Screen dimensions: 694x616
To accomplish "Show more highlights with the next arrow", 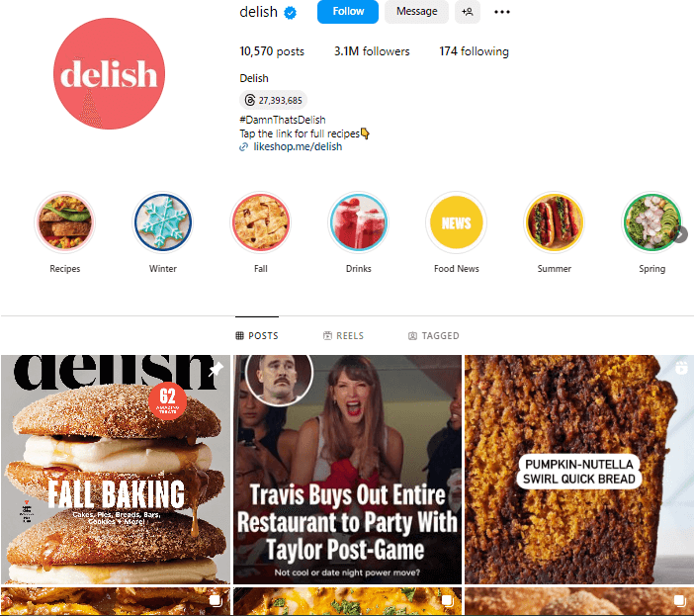I will coord(680,234).
